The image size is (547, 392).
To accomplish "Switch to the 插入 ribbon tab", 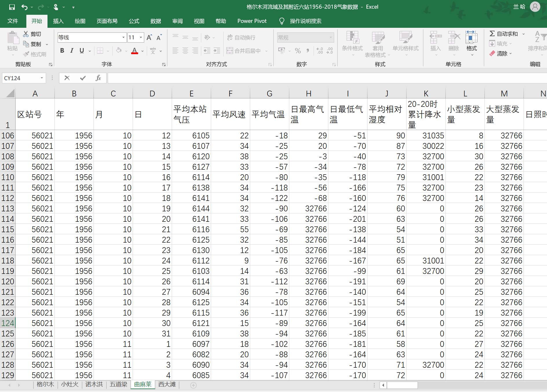I will [58, 21].
